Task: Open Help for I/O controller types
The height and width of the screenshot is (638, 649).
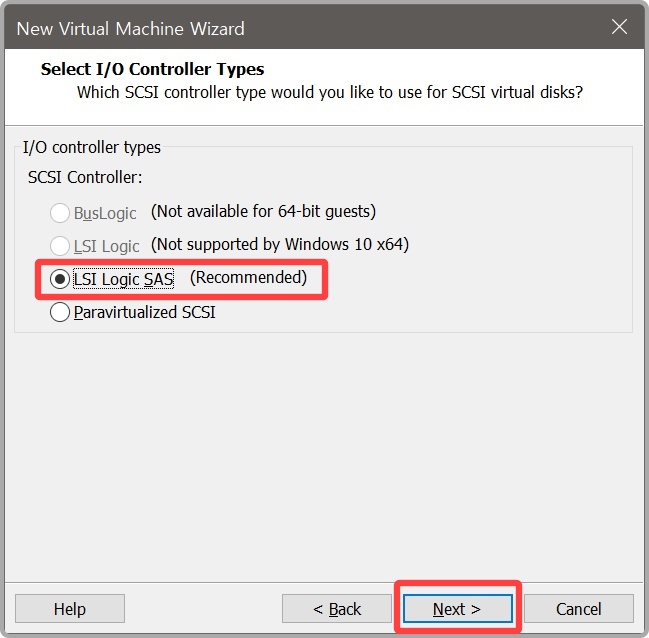Action: [x=70, y=608]
